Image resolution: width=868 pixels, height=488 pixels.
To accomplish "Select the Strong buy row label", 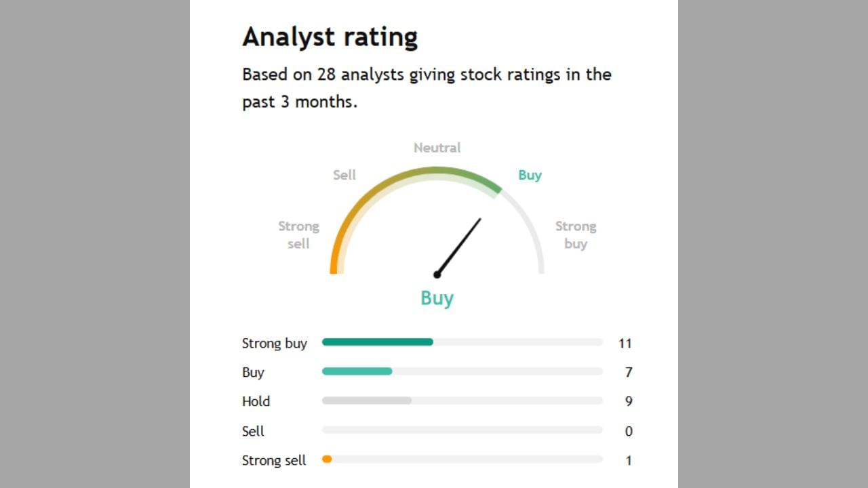I will [274, 343].
